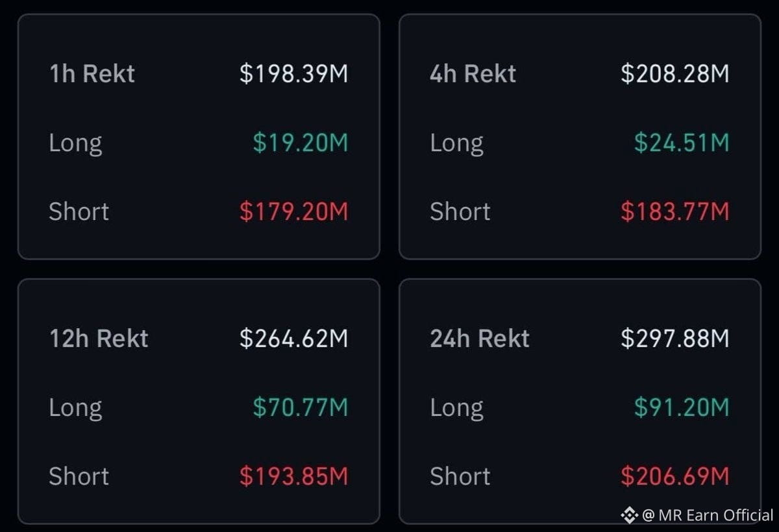This screenshot has height=532, width=779.
Task: Select the 4h Rekt card title
Action: click(473, 73)
